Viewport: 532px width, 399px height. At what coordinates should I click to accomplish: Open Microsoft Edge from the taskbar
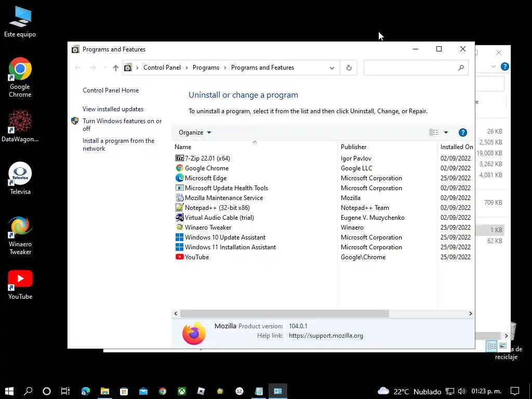[86, 391]
